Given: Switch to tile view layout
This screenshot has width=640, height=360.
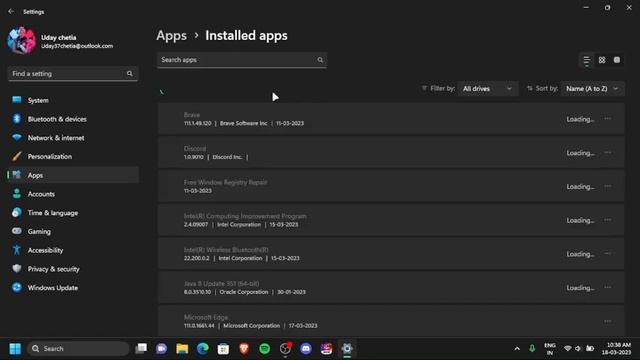Looking at the screenshot, I should point(617,60).
